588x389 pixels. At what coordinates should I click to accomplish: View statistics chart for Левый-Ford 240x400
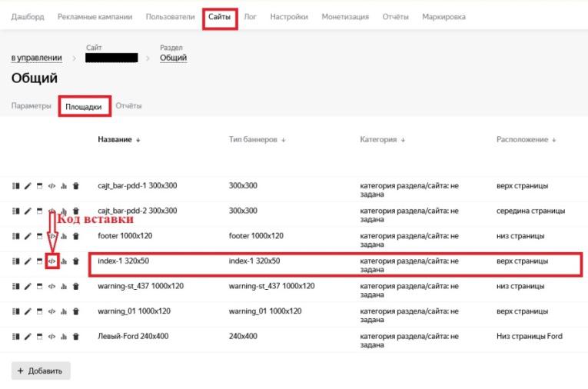[64, 337]
